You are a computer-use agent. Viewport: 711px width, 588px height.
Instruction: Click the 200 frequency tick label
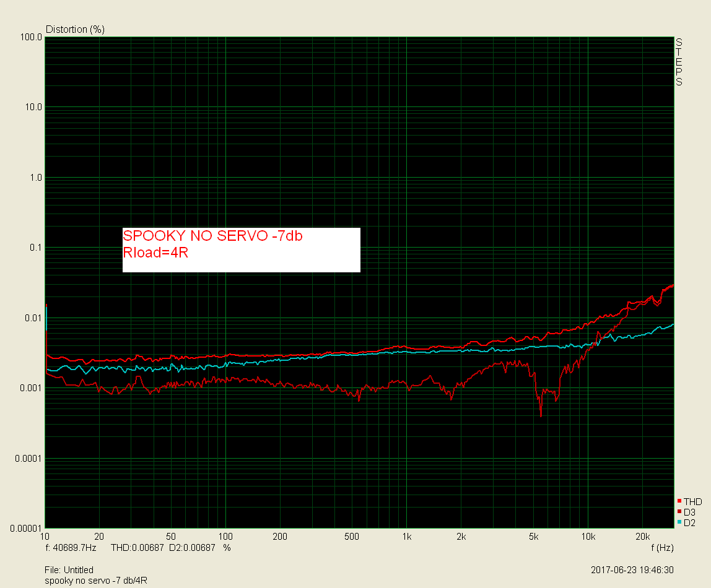[x=280, y=537]
